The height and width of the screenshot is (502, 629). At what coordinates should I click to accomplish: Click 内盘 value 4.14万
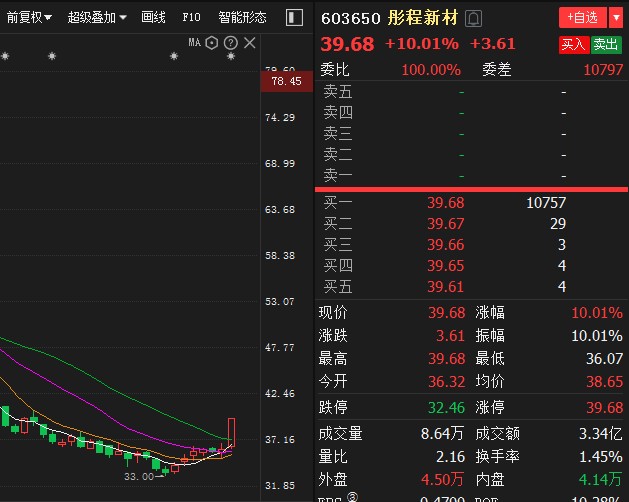coord(601,479)
